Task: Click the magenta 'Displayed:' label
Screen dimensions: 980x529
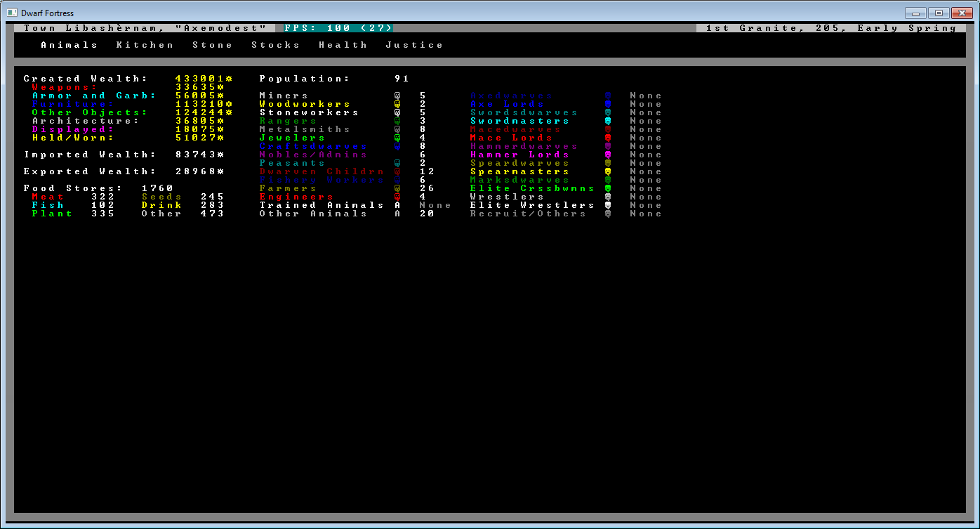Action: (74, 129)
